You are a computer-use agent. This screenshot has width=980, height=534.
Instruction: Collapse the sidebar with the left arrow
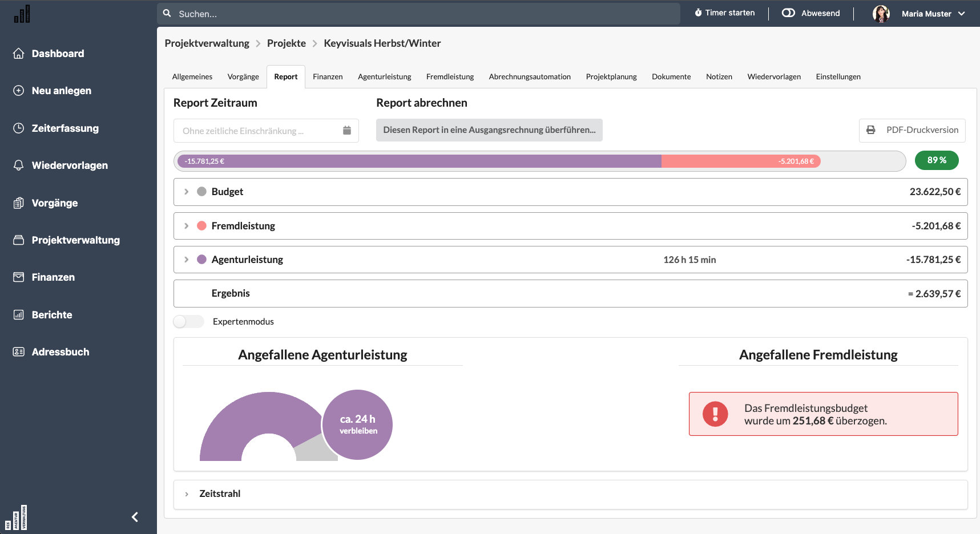pyautogui.click(x=135, y=517)
